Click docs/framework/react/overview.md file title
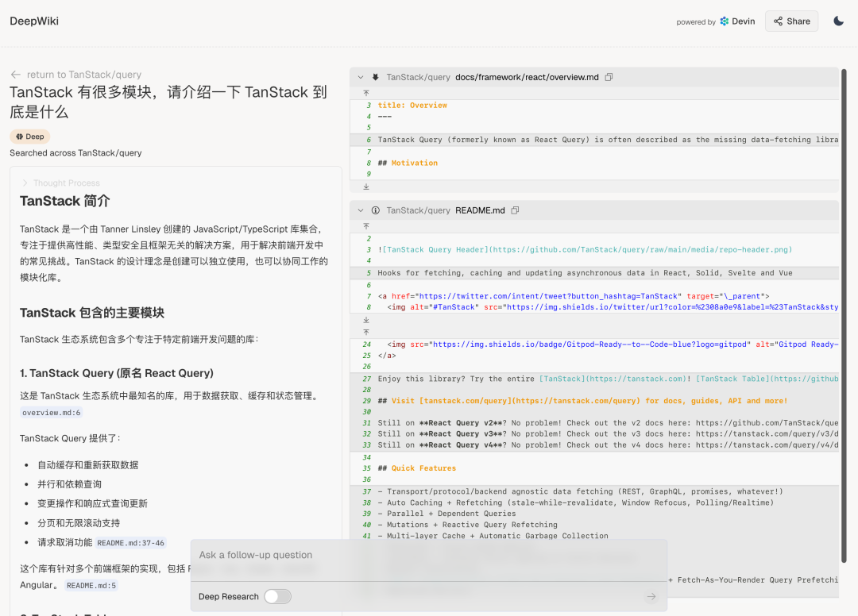The image size is (858, 616). [x=527, y=78]
